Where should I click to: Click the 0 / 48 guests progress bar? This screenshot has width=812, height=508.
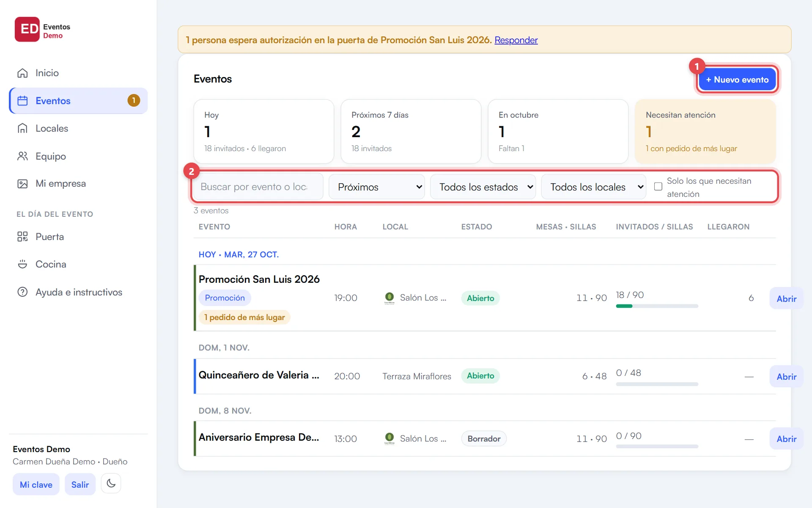(657, 384)
